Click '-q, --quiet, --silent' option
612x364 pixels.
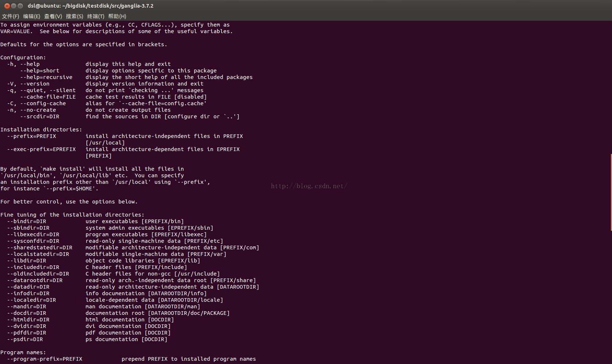pos(41,90)
